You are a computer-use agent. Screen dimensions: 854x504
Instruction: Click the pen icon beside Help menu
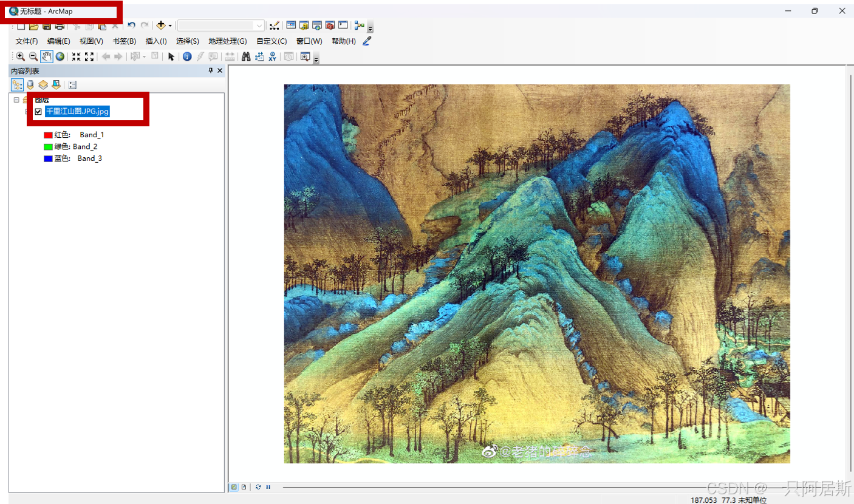(x=366, y=41)
